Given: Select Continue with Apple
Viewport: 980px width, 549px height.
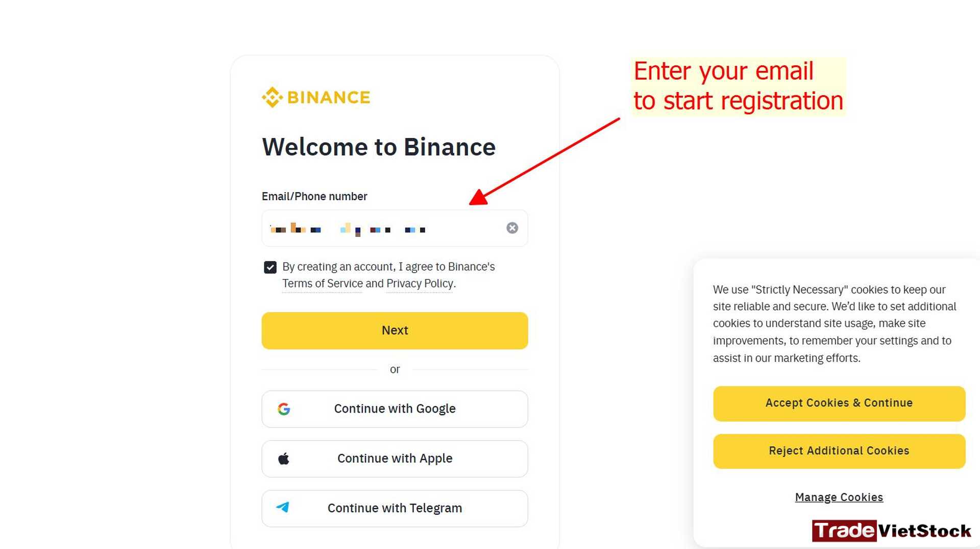Looking at the screenshot, I should (395, 458).
